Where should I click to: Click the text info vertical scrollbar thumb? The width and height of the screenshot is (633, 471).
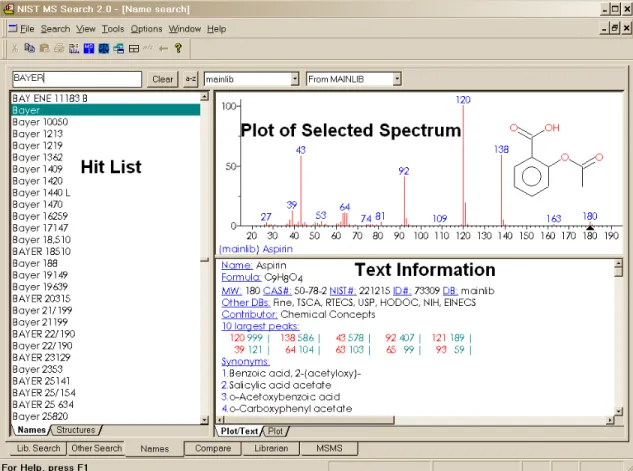[x=618, y=272]
